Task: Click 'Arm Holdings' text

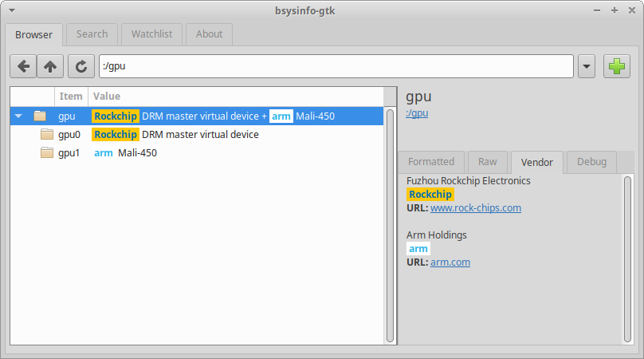Action: pyautogui.click(x=437, y=235)
